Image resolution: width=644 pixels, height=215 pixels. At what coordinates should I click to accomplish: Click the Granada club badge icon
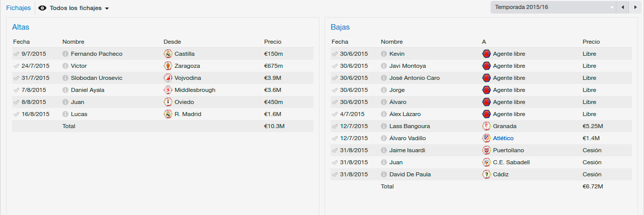(x=487, y=126)
